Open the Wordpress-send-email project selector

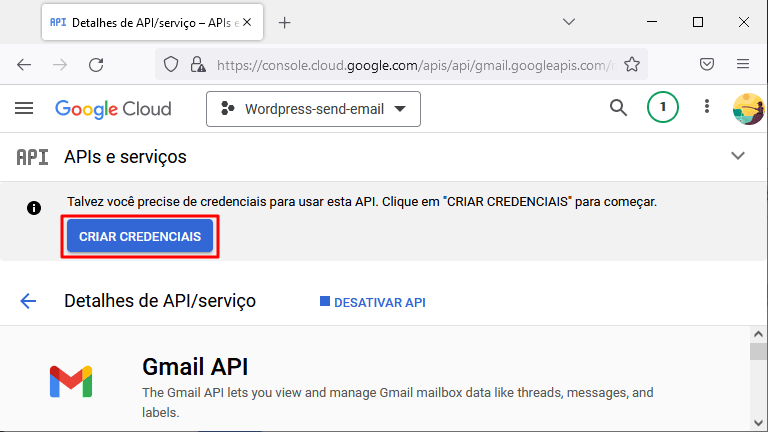(x=313, y=109)
